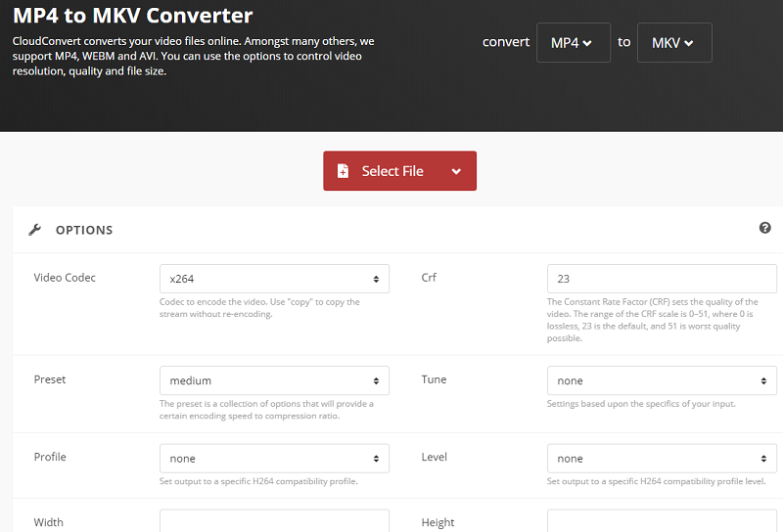The width and height of the screenshot is (783, 532).
Task: Click the OPTIONS section header text
Action: (x=84, y=230)
